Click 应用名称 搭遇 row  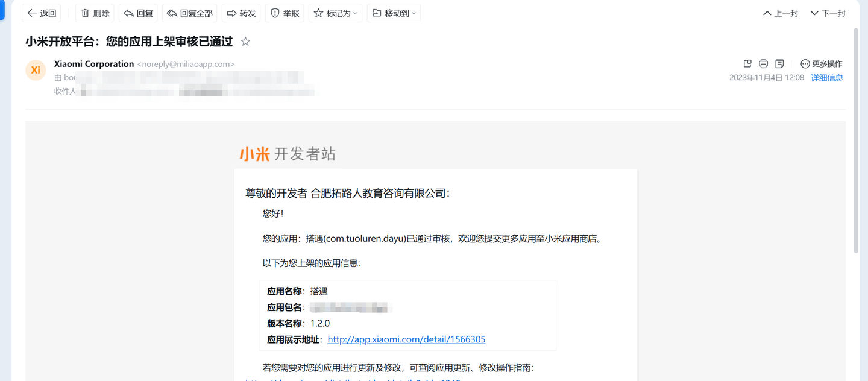click(297, 291)
